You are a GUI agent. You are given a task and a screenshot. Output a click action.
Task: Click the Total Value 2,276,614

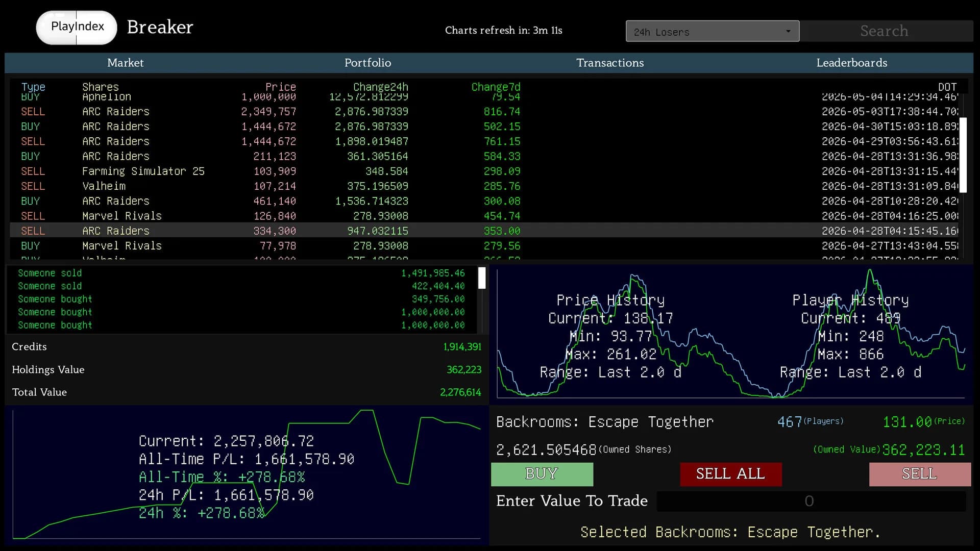click(460, 392)
